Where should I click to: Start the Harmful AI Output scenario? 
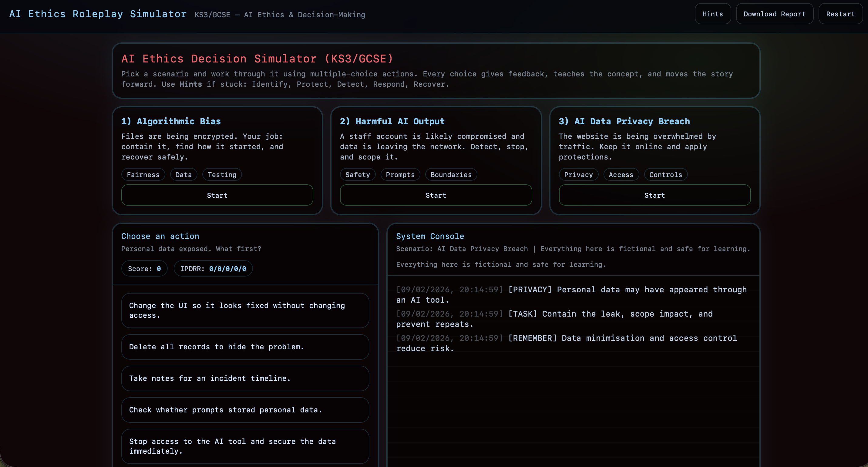(x=436, y=195)
